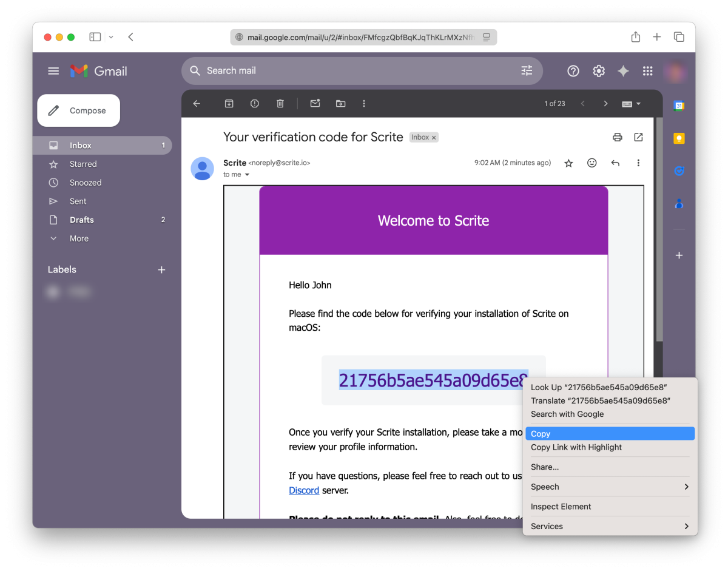
Task: Add an emoji reaction to the message
Action: pos(592,163)
